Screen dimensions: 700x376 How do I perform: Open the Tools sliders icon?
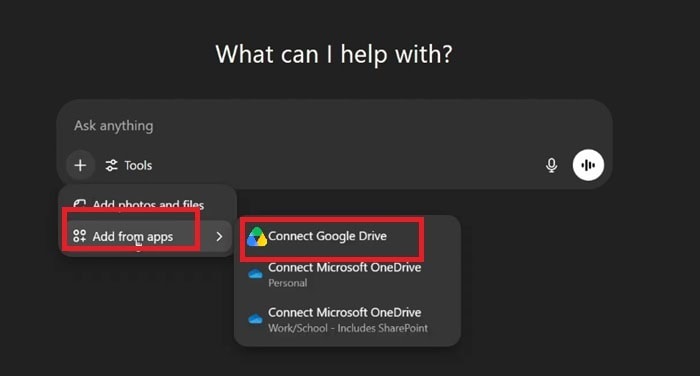[x=111, y=166]
